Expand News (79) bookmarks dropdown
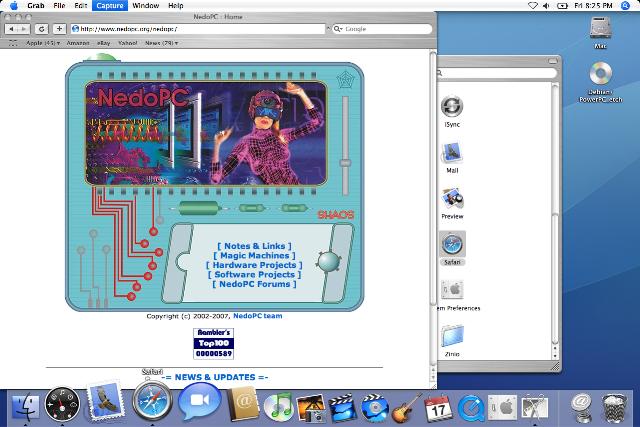 (162, 43)
